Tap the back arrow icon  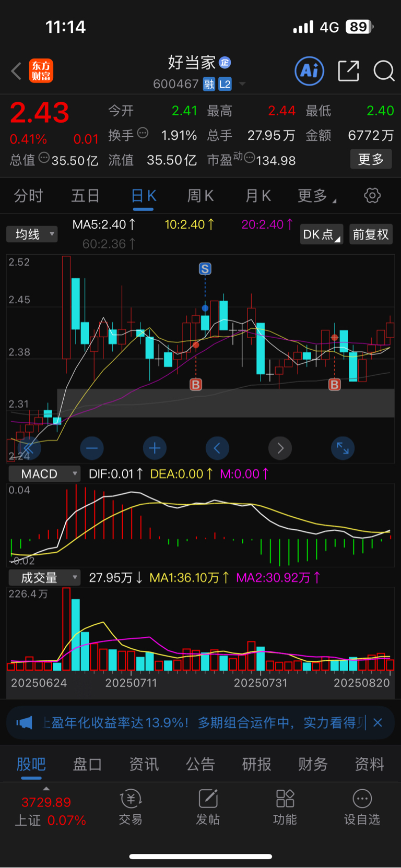click(x=16, y=71)
